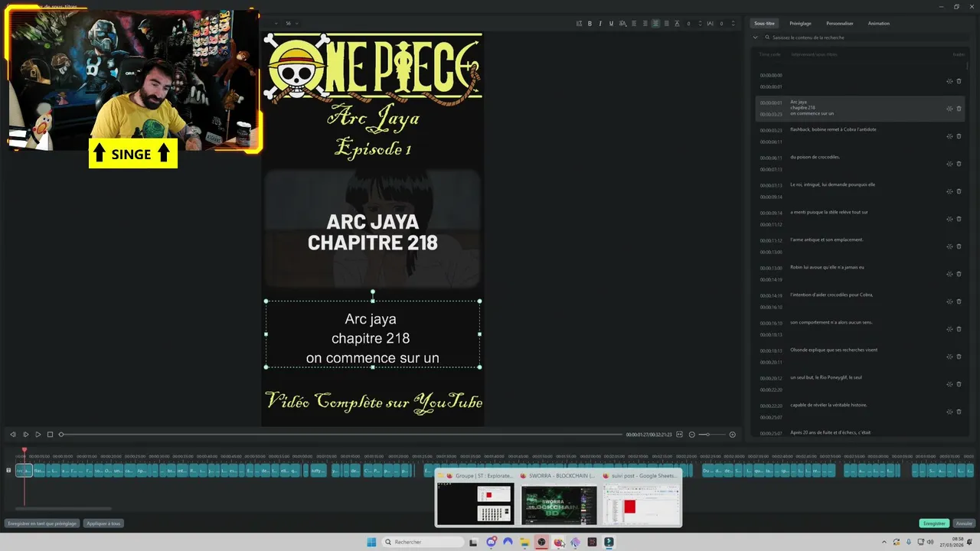Screen dimensions: 980x551
Task: Delete the 'son comportement n'a alors' subtitle
Action: 959,329
